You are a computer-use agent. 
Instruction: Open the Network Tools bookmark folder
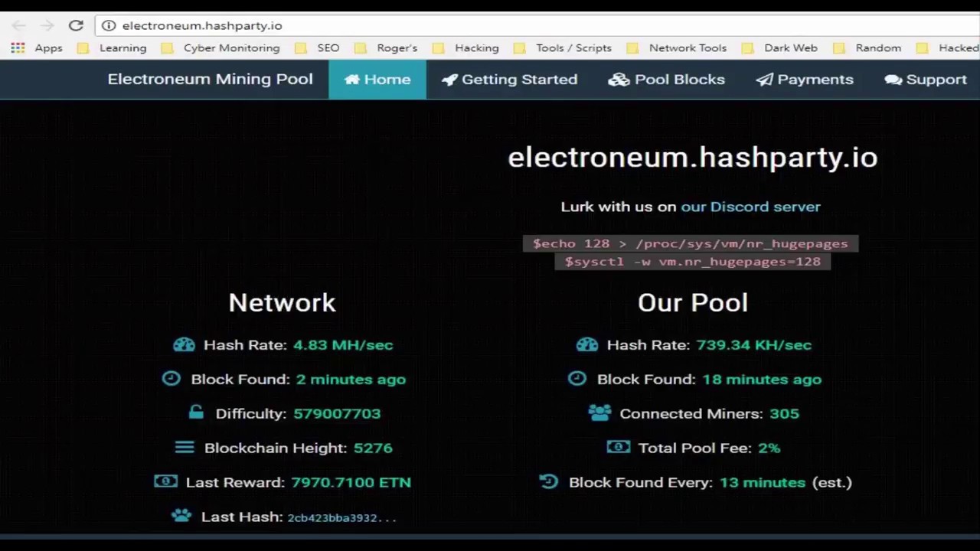point(677,47)
